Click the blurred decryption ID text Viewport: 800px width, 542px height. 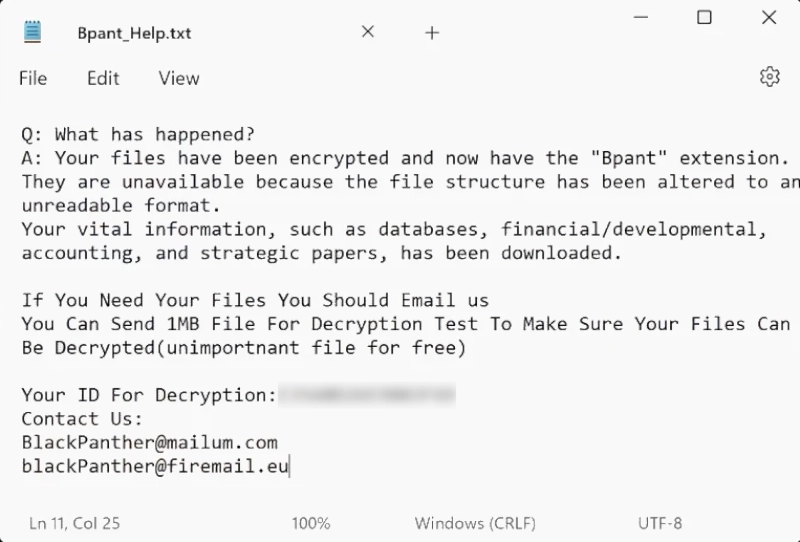tap(366, 395)
